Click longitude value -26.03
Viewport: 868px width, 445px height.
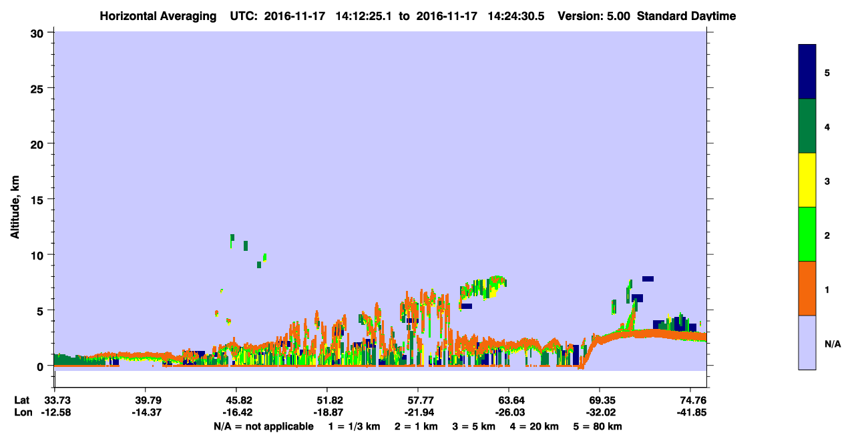[509, 412]
